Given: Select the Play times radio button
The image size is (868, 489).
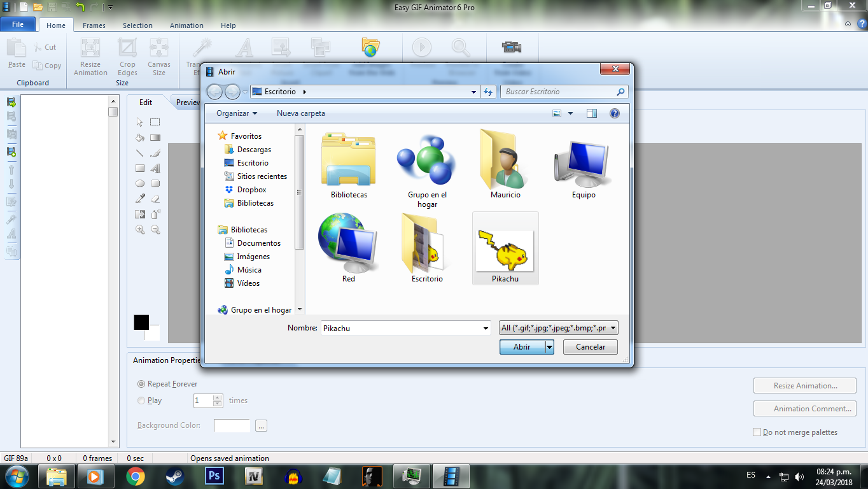Looking at the screenshot, I should (x=141, y=400).
